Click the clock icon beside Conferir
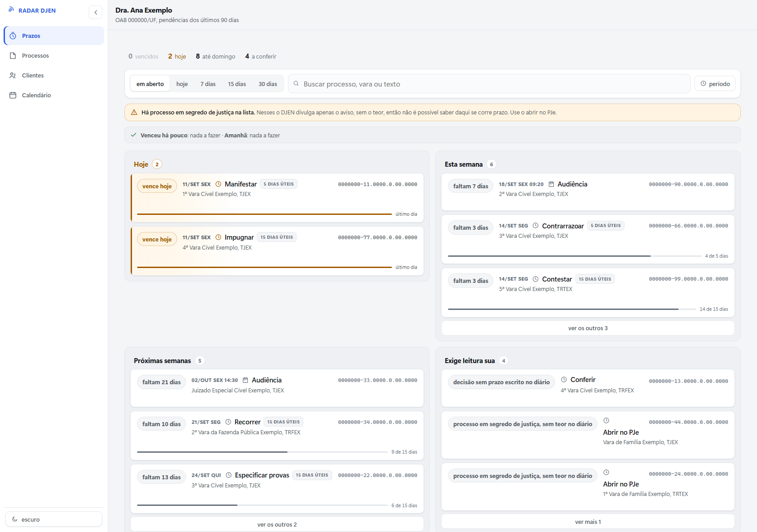Viewport: 757px width, 532px height. point(564,379)
